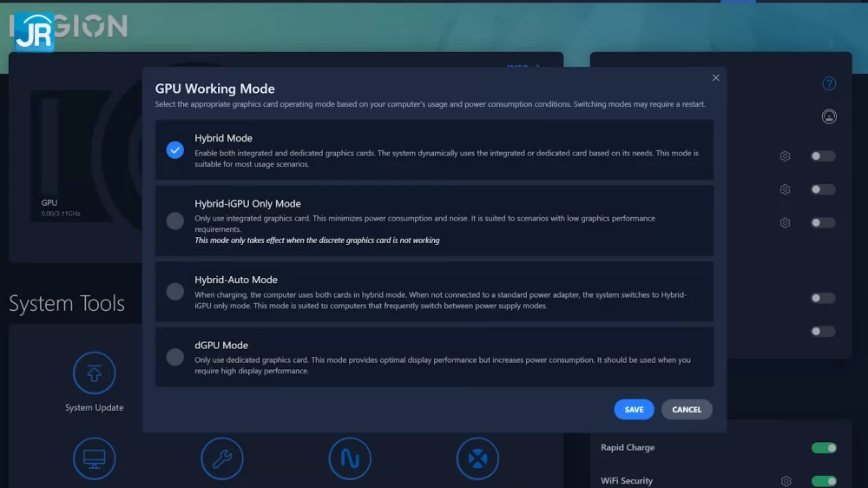The image size is (868, 488).
Task: Open the user account profile icon
Action: 829,116
